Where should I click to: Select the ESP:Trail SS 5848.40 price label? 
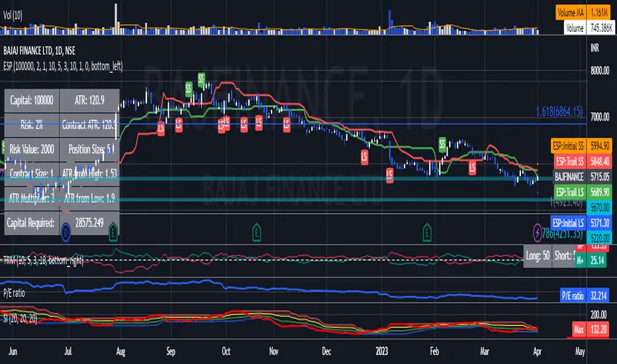click(583, 161)
